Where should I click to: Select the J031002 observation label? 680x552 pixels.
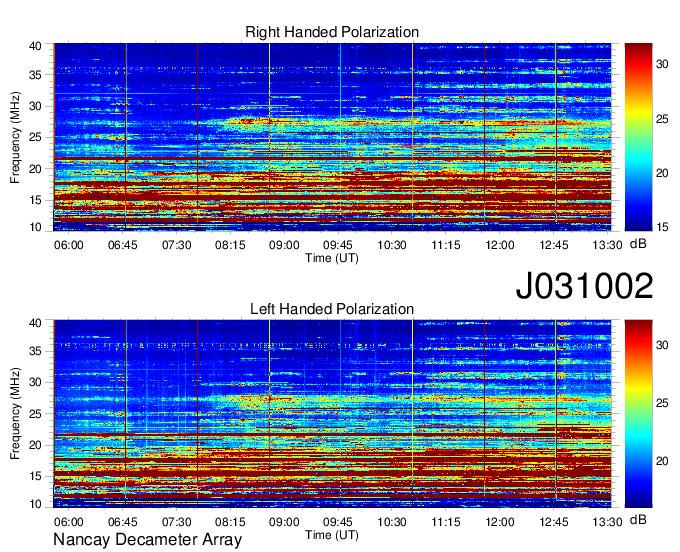pos(584,286)
